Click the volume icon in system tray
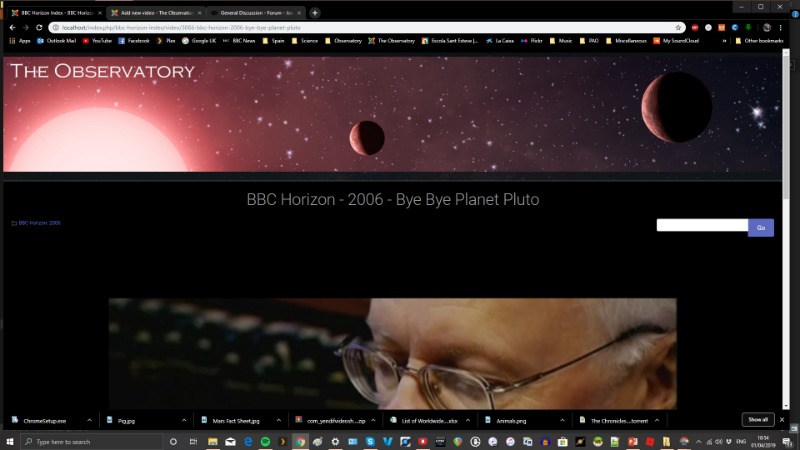Viewport: 800px width, 450px height. point(718,441)
